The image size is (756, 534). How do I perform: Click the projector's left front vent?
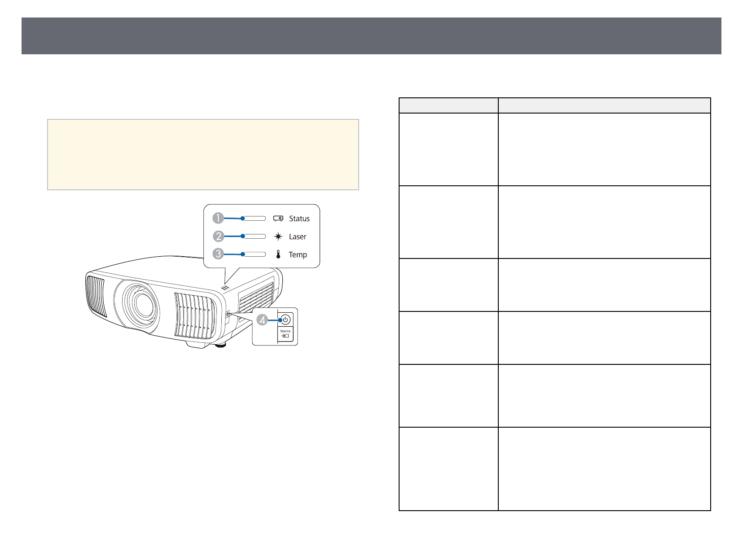pos(96,296)
